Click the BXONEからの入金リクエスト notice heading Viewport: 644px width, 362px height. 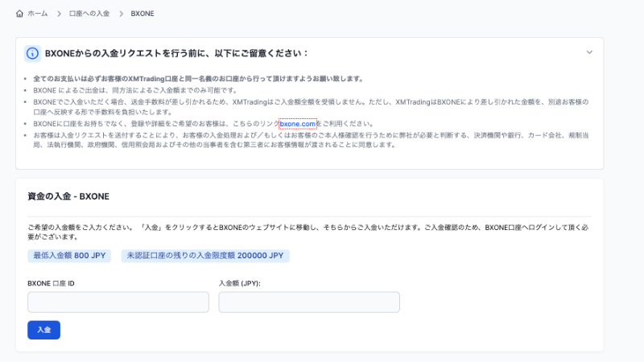(176, 53)
